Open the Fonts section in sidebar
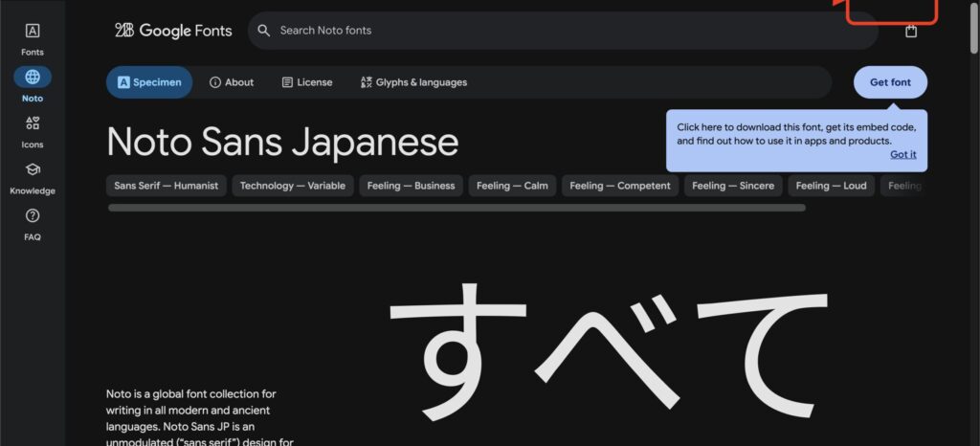The height and width of the screenshot is (446, 980). coord(33,38)
